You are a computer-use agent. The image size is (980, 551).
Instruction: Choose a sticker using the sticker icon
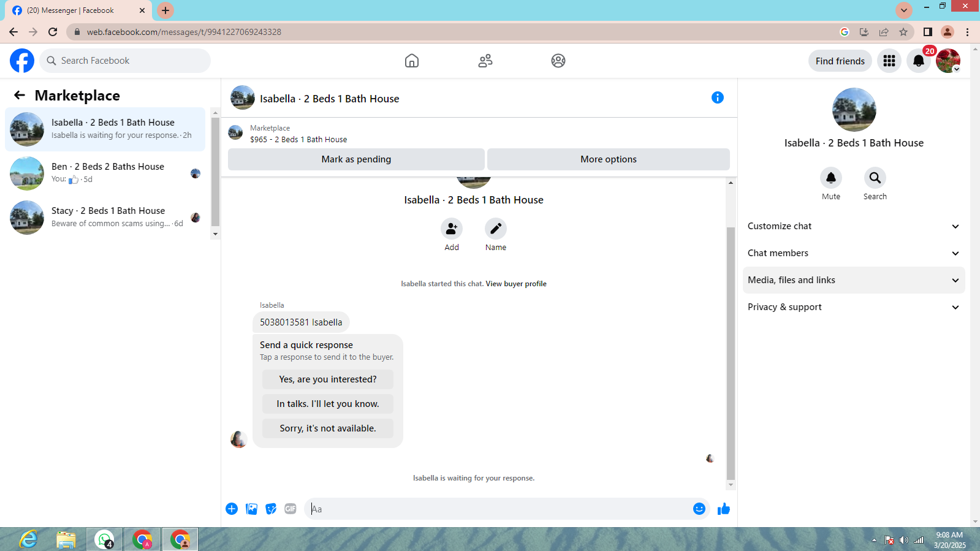[x=271, y=509]
